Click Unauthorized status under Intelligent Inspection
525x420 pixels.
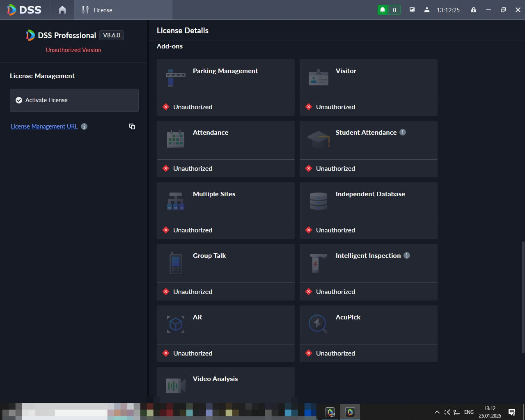click(x=335, y=291)
